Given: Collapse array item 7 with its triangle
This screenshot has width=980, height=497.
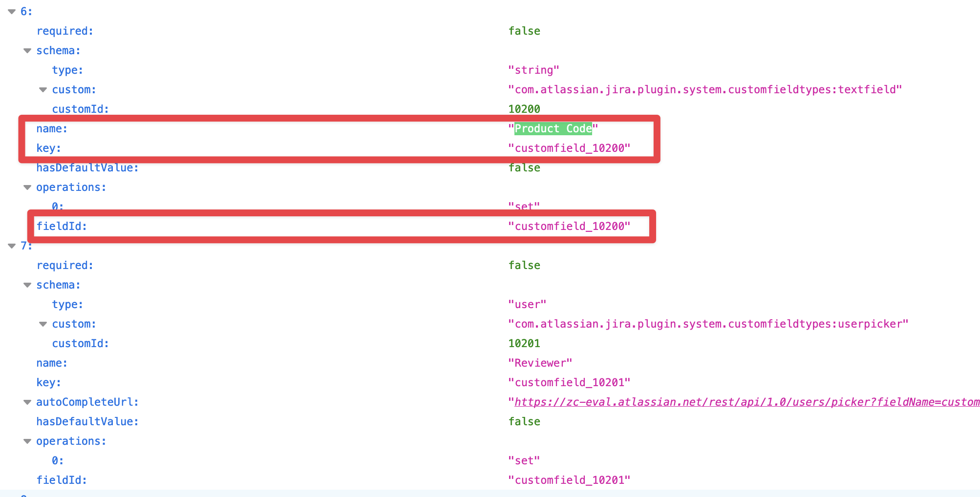Looking at the screenshot, I should click(12, 246).
